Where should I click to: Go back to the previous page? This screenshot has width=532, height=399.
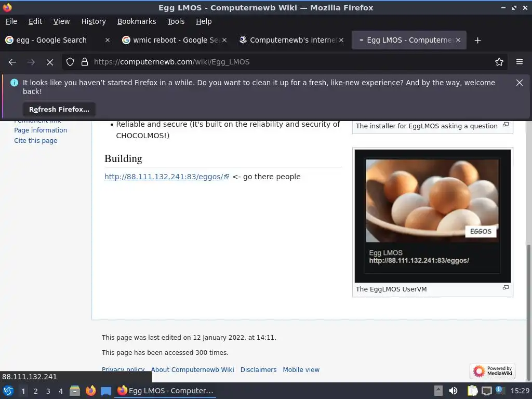(12, 62)
